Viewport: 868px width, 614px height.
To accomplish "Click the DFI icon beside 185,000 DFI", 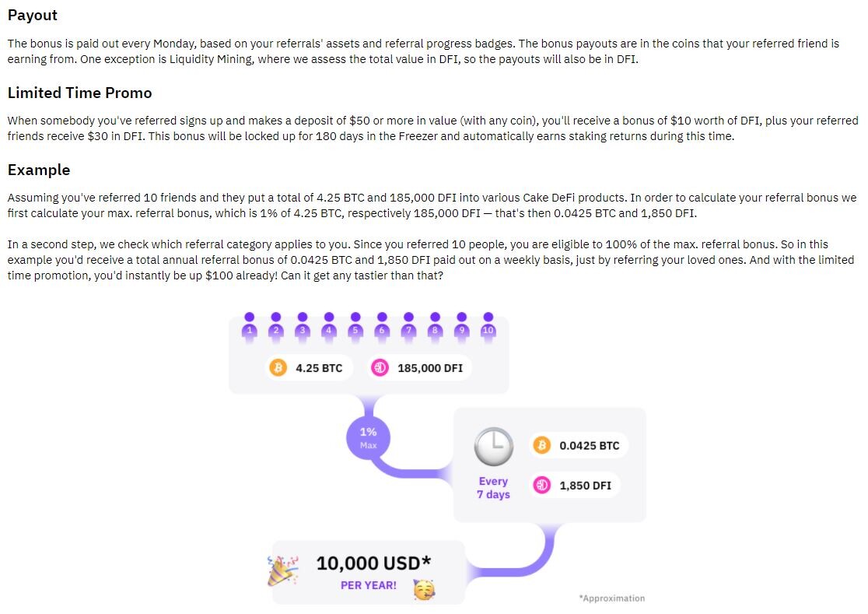I will 380,367.
